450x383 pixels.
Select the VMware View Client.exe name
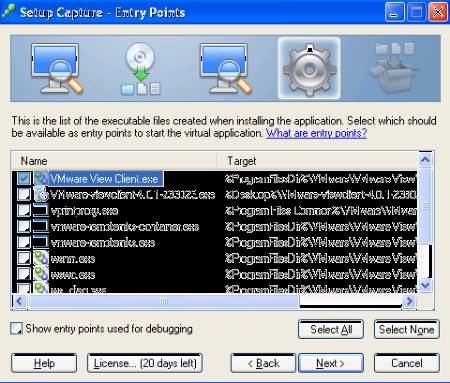pyautogui.click(x=104, y=179)
